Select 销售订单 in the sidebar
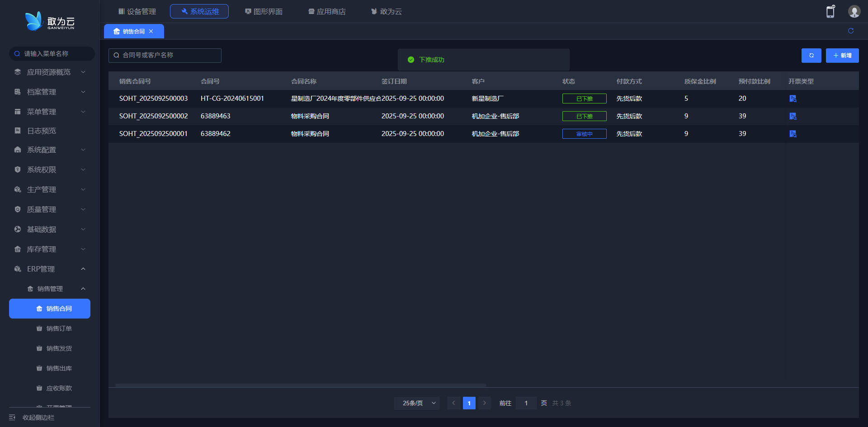 pos(59,328)
